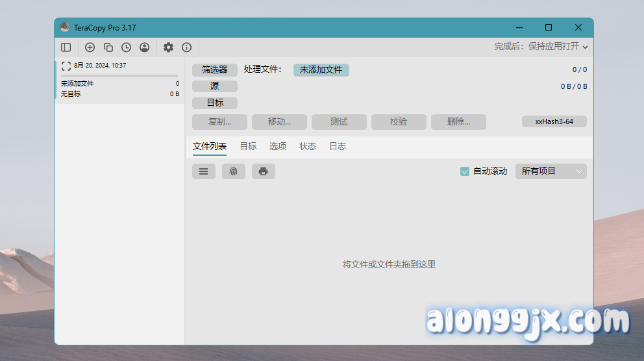
Task: Click the fingerprint checksum icon
Action: (234, 171)
